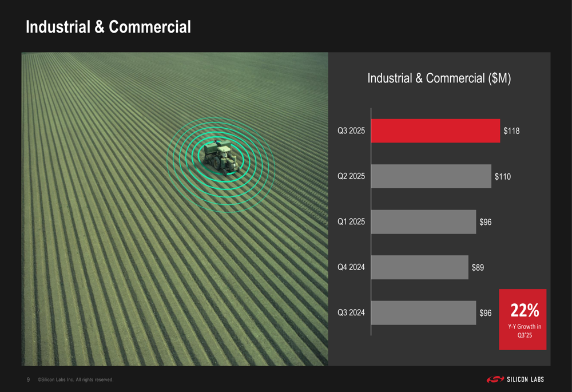
Task: Click the Silicon Labs copyright notice
Action: pyautogui.click(x=75, y=380)
